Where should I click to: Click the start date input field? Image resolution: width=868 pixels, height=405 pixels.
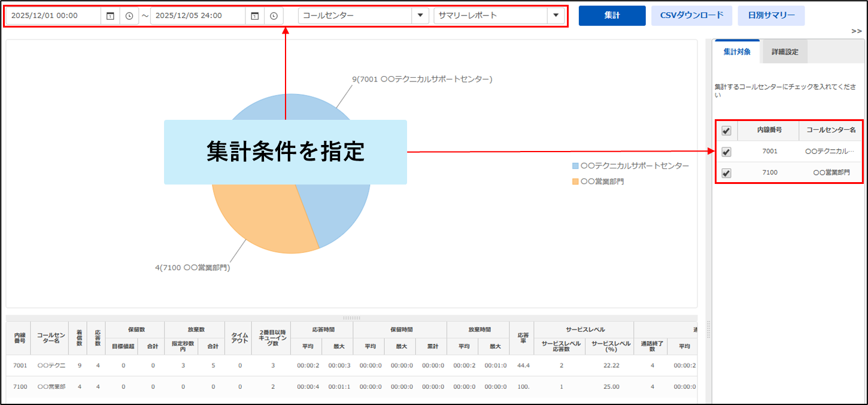54,16
